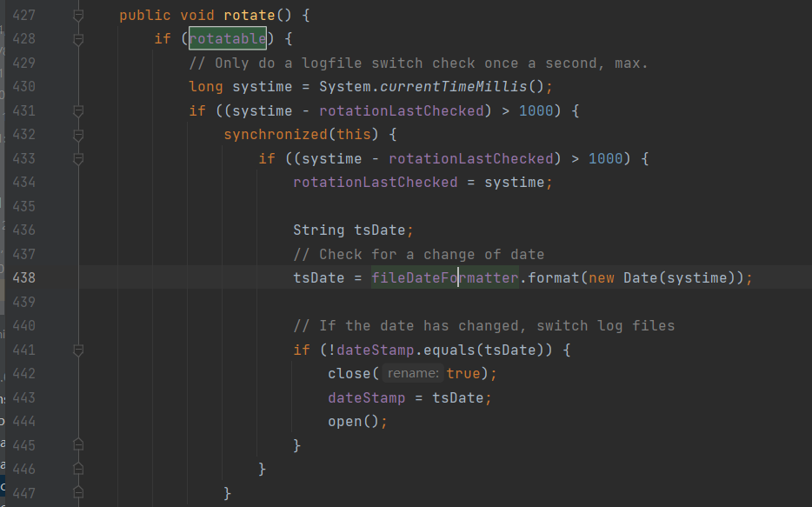This screenshot has height=507, width=812.
Task: Click the 'rotationLastChecked = systime' assignment
Action: click(x=422, y=183)
